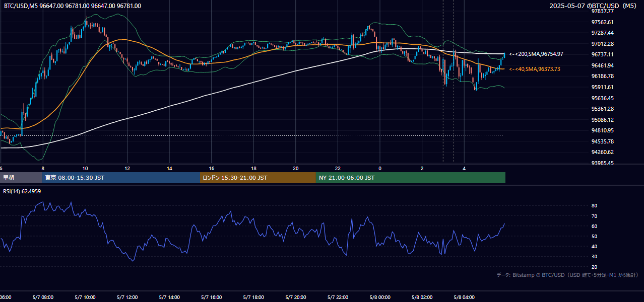Click the 5/8 04:00 time label
The width and height of the screenshot is (644, 302).
(464, 297)
